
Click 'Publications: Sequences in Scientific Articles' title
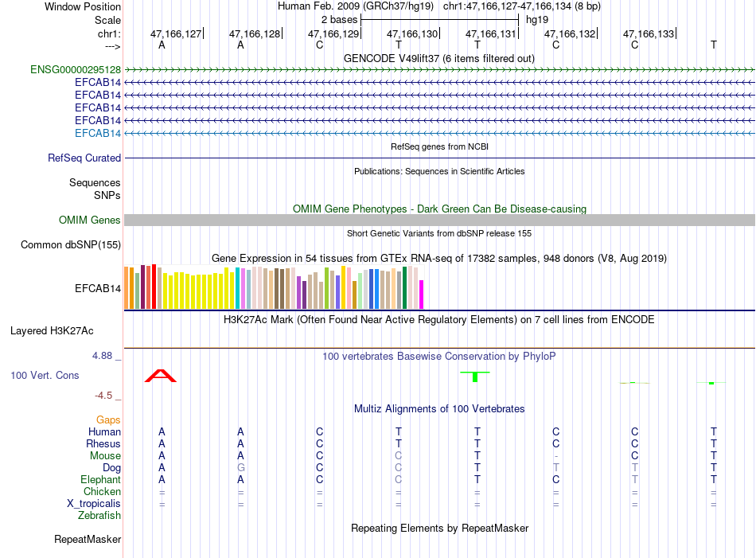coord(439,171)
